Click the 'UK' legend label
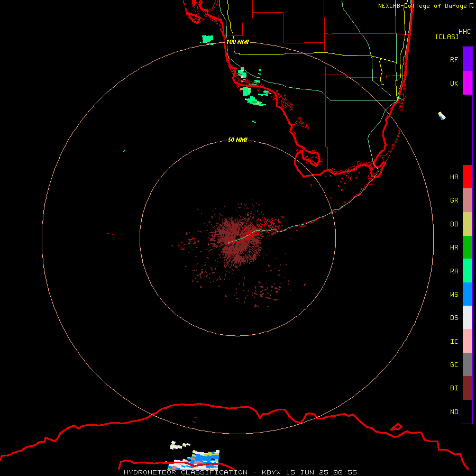The height and width of the screenshot is (476, 476). (454, 83)
